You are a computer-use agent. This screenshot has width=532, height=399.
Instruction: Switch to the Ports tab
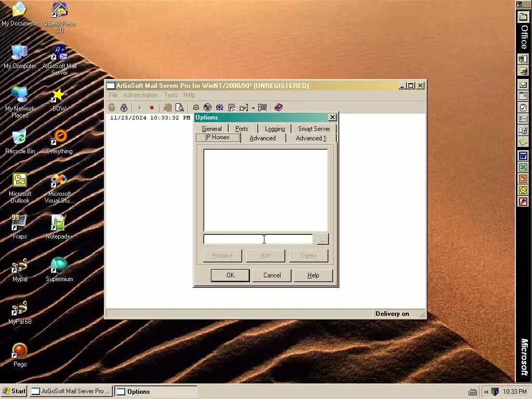click(x=242, y=129)
